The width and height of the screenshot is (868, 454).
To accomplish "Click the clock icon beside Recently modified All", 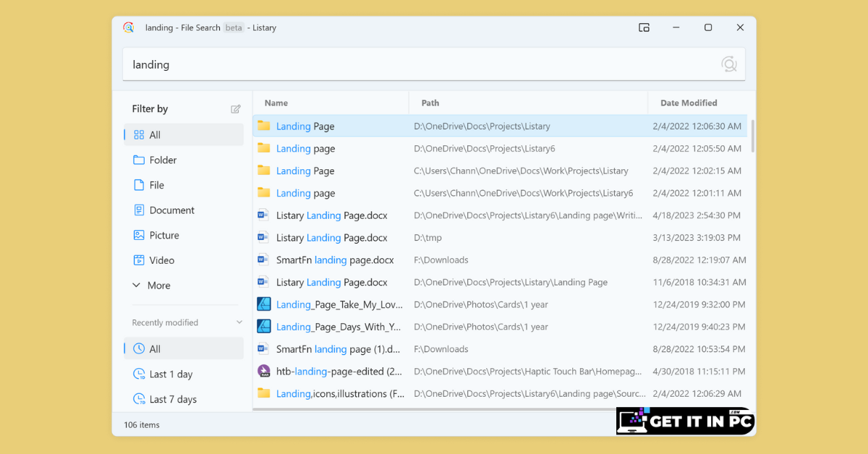I will (139, 348).
